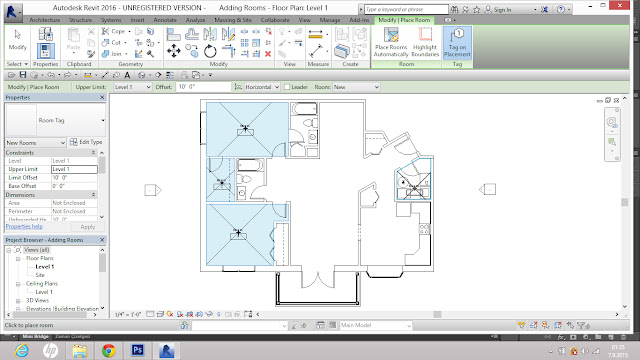Click the red Delete X icon
Image resolution: width=640 pixels, height=360 pixels.
click(x=268, y=54)
